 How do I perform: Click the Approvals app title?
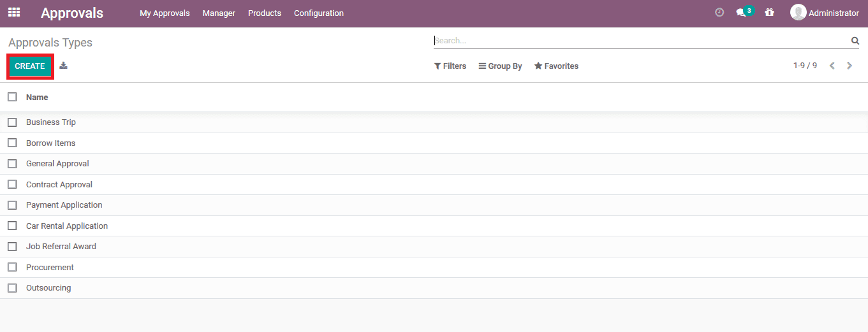pos(72,13)
